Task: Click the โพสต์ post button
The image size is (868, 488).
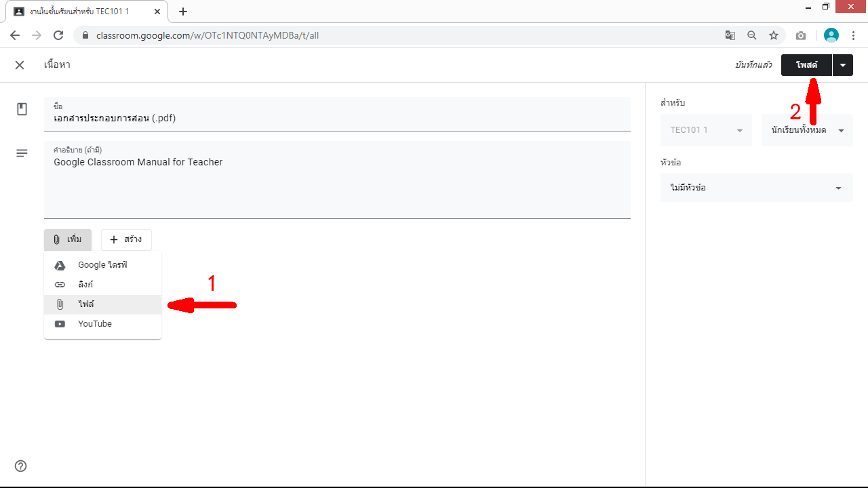Action: [806, 65]
